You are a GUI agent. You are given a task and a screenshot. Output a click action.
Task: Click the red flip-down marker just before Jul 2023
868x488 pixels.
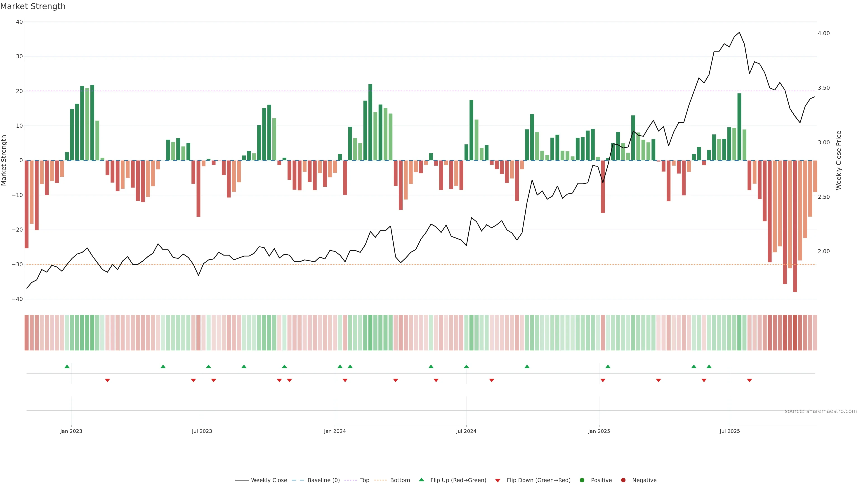point(193,380)
